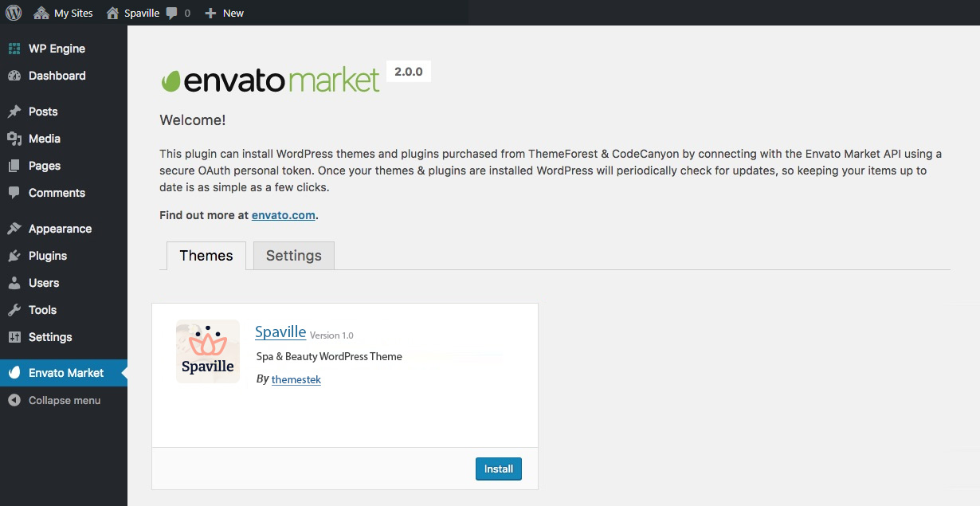Viewport: 980px width, 506px height.
Task: Click the Spaville theme thumbnail
Action: pyautogui.click(x=208, y=351)
